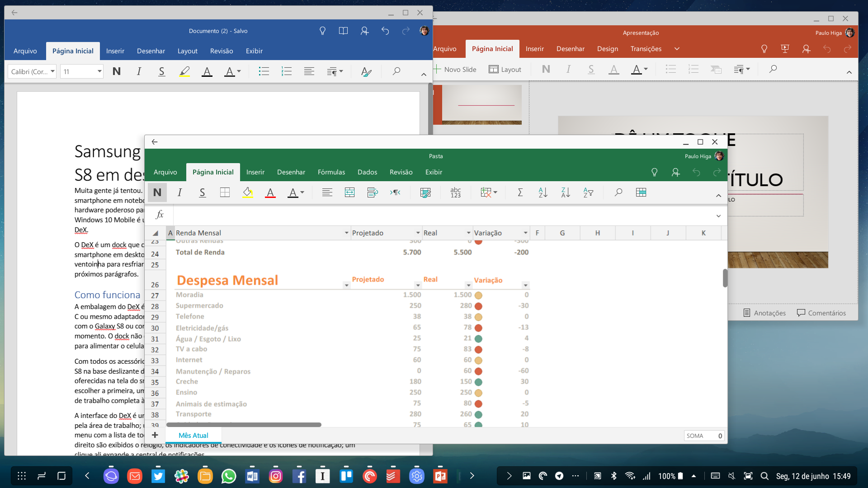The image size is (868, 488).
Task: Click the AutoSum sigma icon in Excel
Action: pyautogui.click(x=520, y=192)
